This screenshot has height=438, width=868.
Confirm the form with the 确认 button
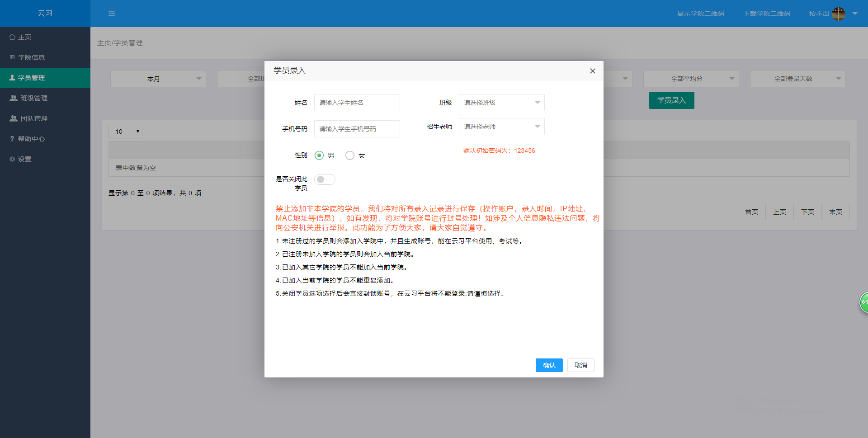click(549, 365)
